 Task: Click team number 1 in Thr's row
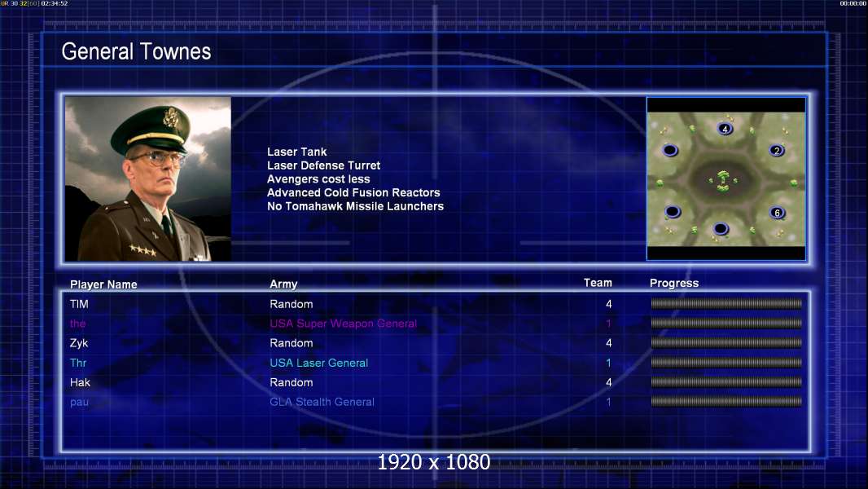click(608, 363)
